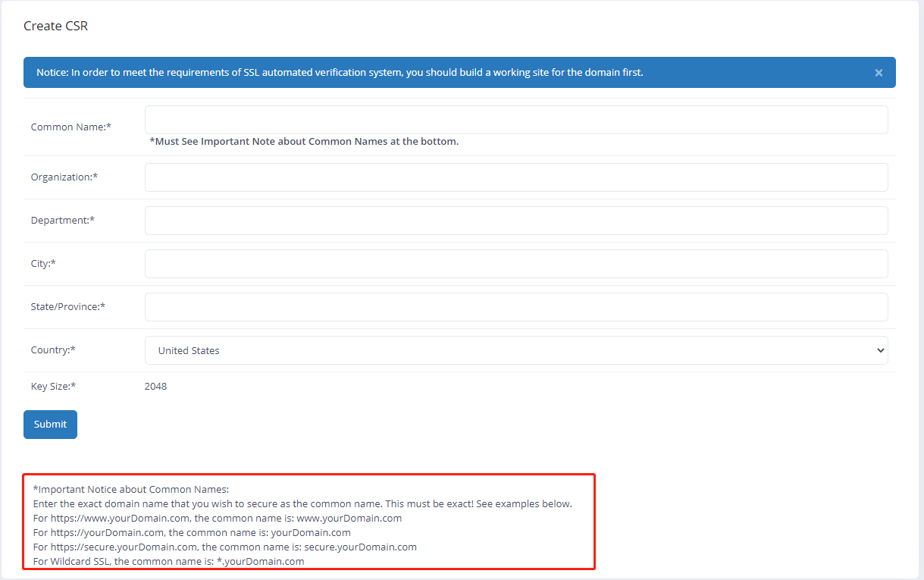This screenshot has width=924, height=580.
Task: Click the Key Size value 2048
Action: (155, 386)
